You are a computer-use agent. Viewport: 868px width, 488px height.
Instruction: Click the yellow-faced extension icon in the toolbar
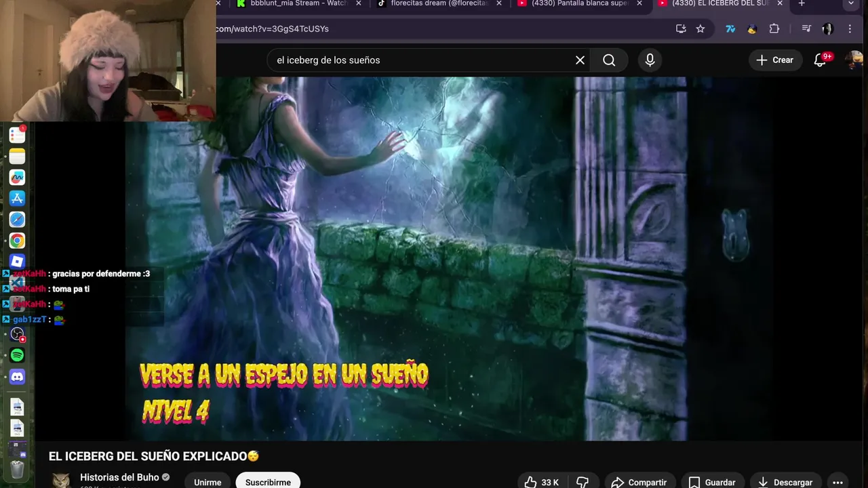click(x=752, y=28)
